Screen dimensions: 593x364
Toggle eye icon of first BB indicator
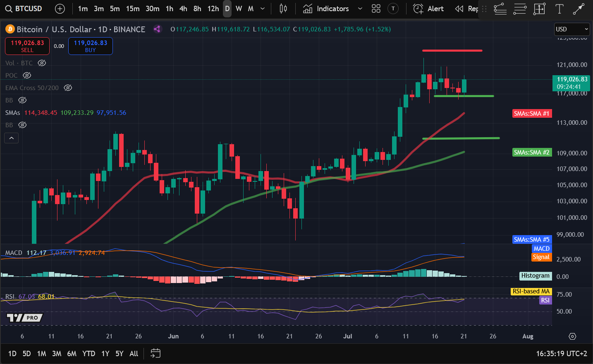tap(22, 100)
